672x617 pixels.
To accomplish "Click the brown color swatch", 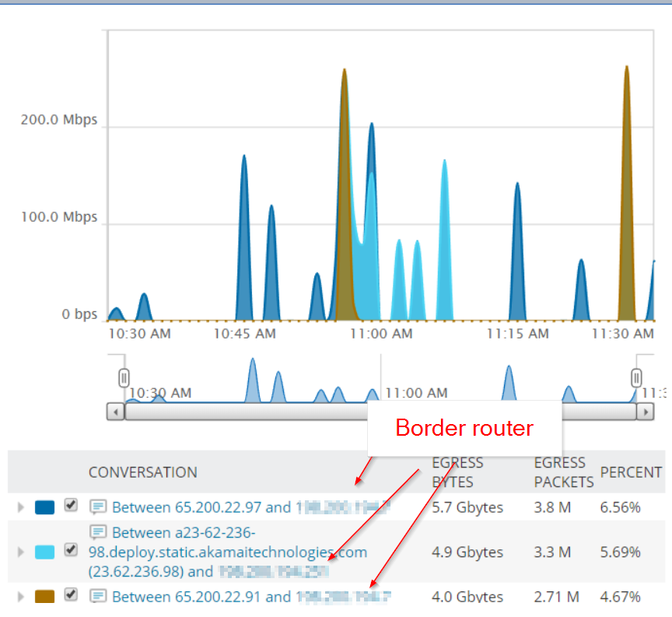I will tap(44, 597).
